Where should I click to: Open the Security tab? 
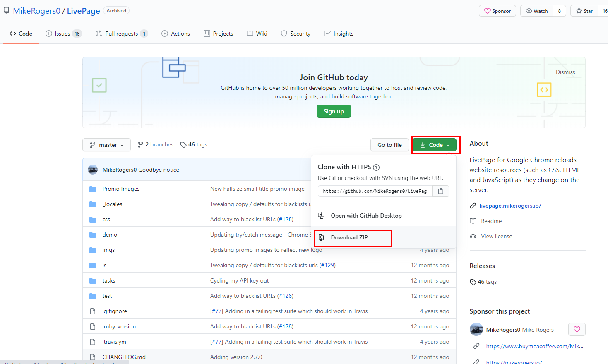[x=296, y=34]
